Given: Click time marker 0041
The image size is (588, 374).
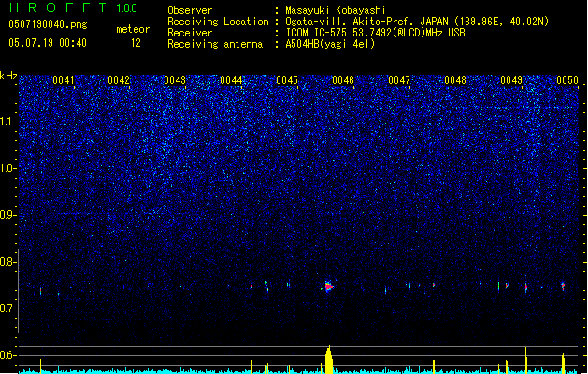Looking at the screenshot, I should [64, 80].
